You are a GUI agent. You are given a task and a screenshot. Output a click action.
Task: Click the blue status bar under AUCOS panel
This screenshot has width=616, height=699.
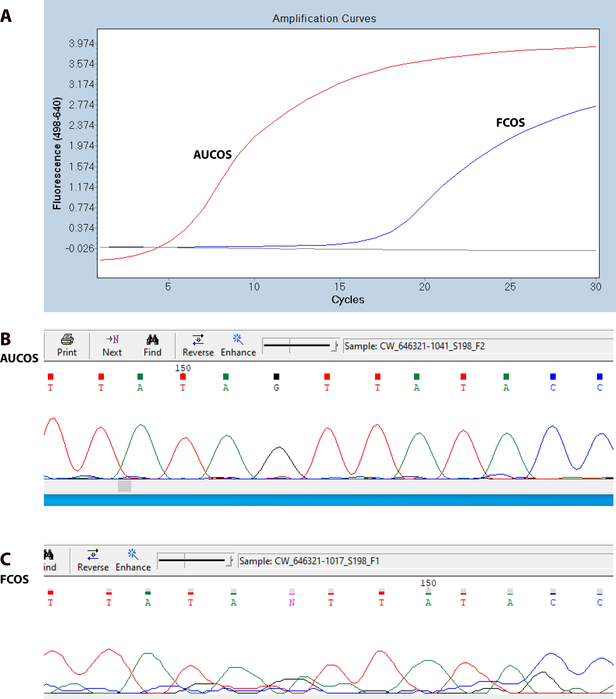click(328, 500)
